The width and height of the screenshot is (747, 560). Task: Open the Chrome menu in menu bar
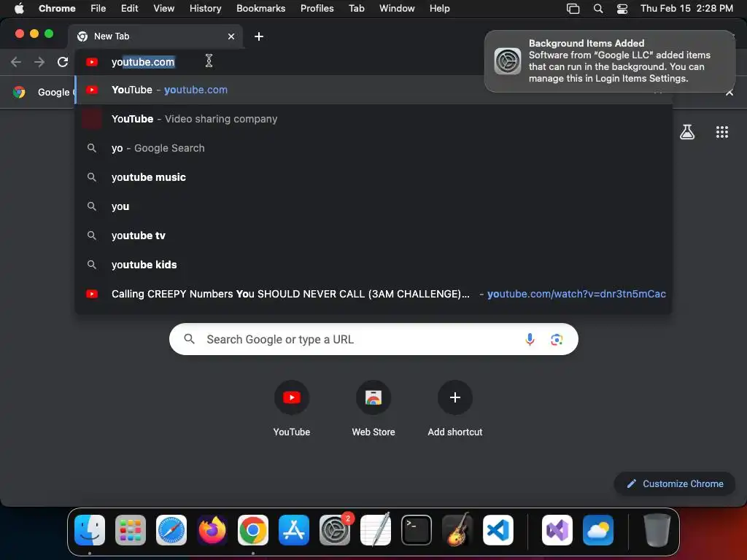click(x=57, y=8)
